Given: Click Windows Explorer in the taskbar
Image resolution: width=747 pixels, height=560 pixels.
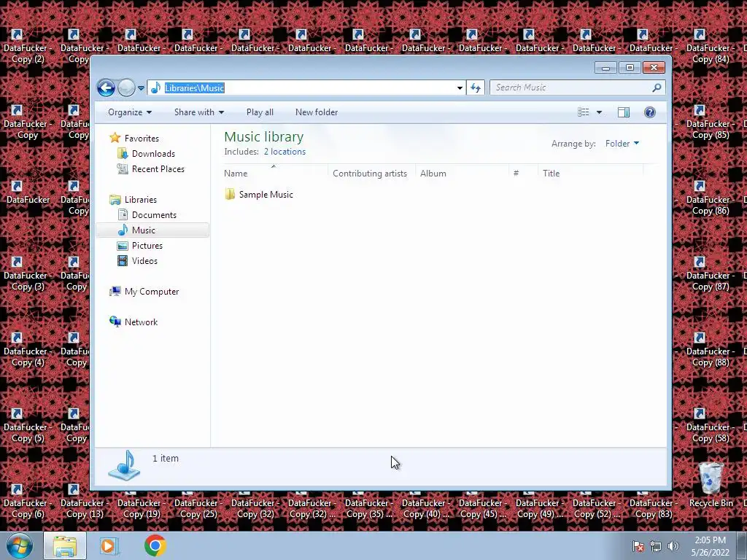Looking at the screenshot, I should 65,545.
